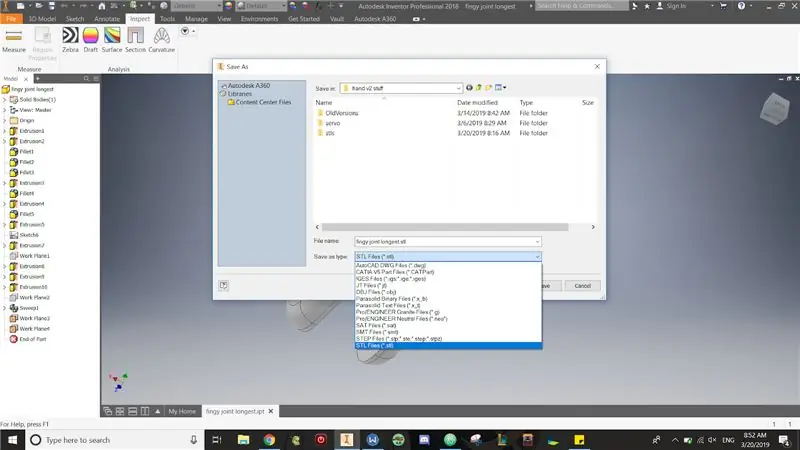Screen dimensions: 800x450
Task: Select the Measure tool icon
Action: [14, 36]
